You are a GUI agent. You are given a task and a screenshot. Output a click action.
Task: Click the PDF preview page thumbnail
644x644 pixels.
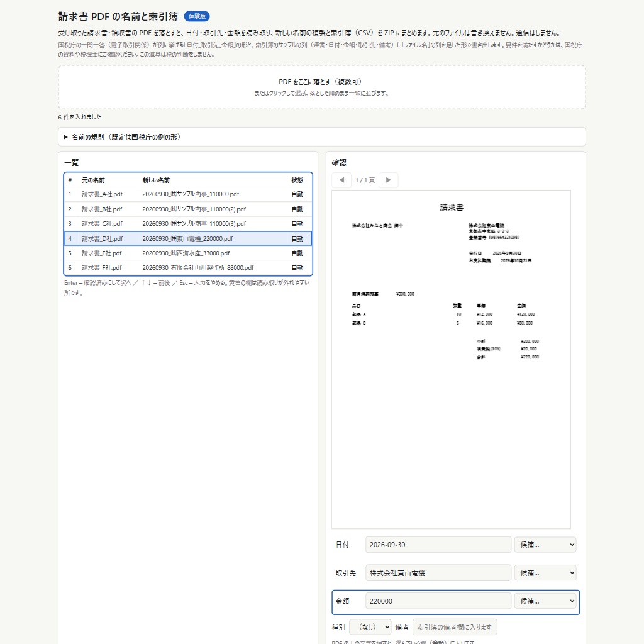451,359
